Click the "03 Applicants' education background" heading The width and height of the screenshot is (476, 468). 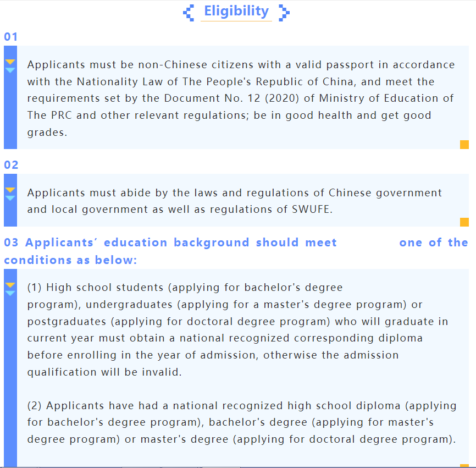point(170,243)
